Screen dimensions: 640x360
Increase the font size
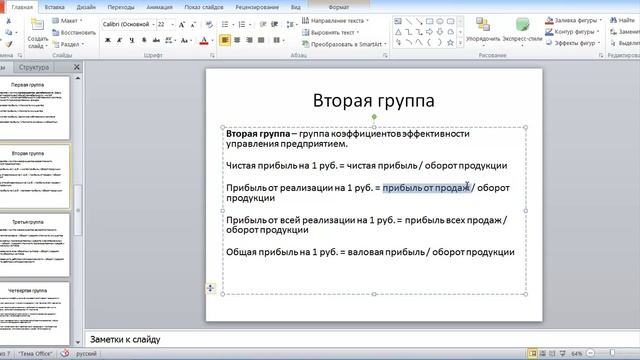pos(182,24)
